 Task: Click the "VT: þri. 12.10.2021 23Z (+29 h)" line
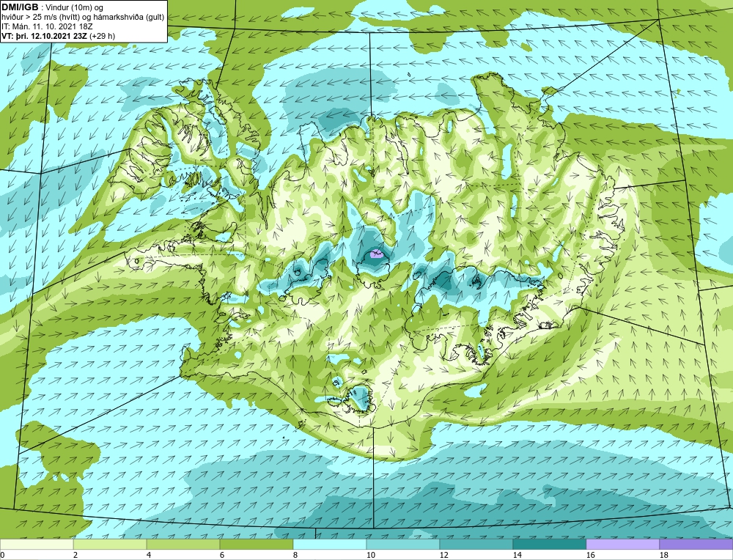point(59,36)
